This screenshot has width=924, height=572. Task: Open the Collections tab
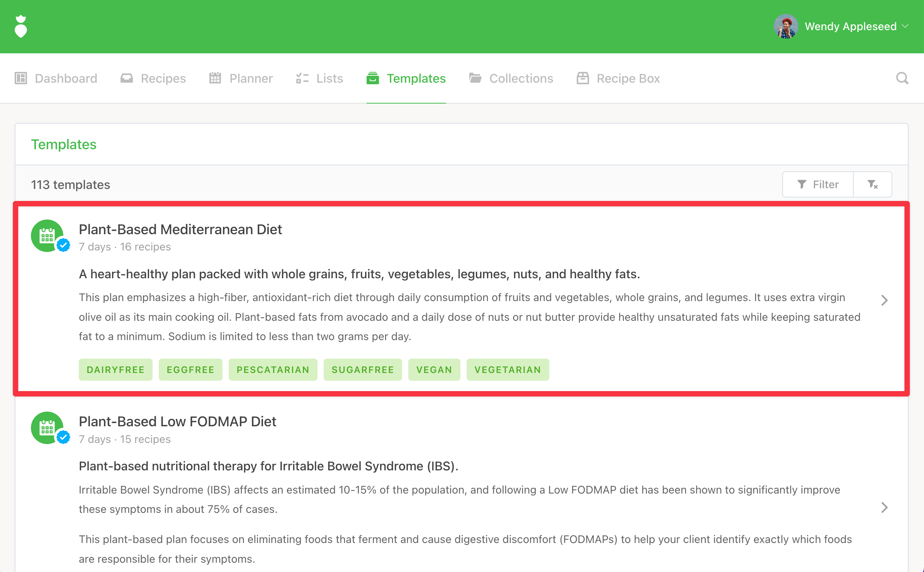[x=511, y=78]
